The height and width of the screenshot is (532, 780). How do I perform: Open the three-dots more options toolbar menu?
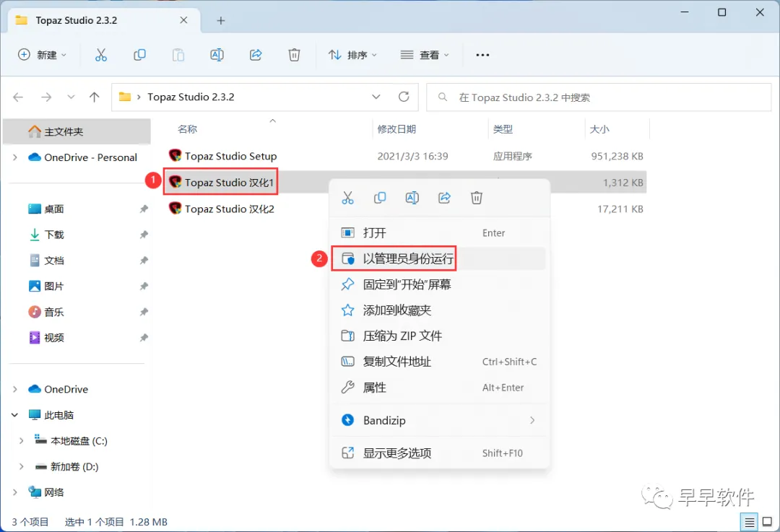pyautogui.click(x=482, y=55)
